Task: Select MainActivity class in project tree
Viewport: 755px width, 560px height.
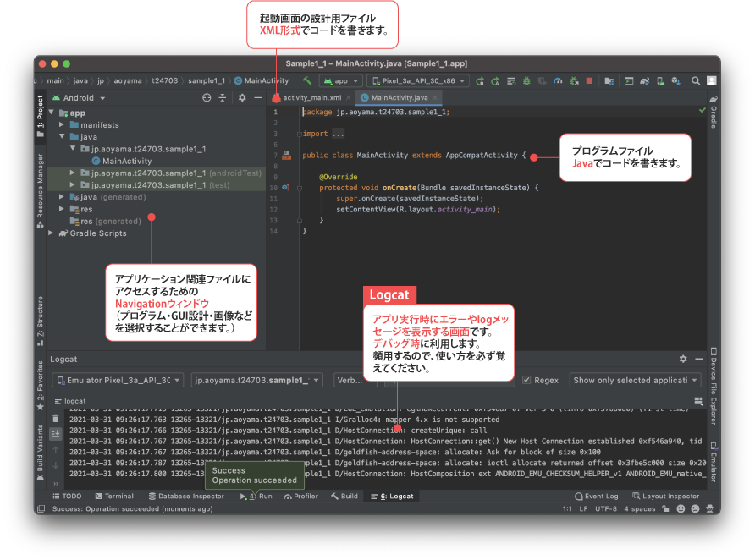Action: click(x=121, y=161)
